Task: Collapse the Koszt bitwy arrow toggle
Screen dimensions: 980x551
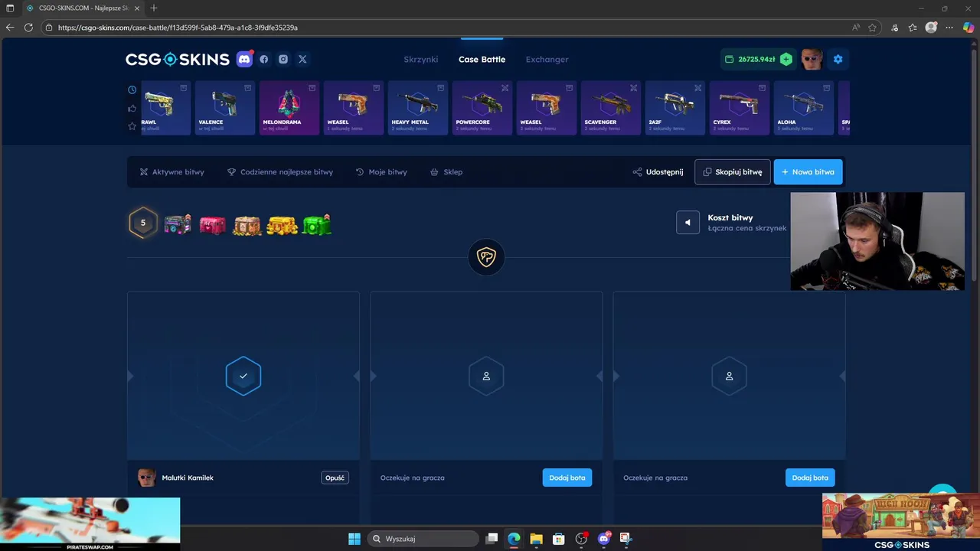Action: point(688,223)
